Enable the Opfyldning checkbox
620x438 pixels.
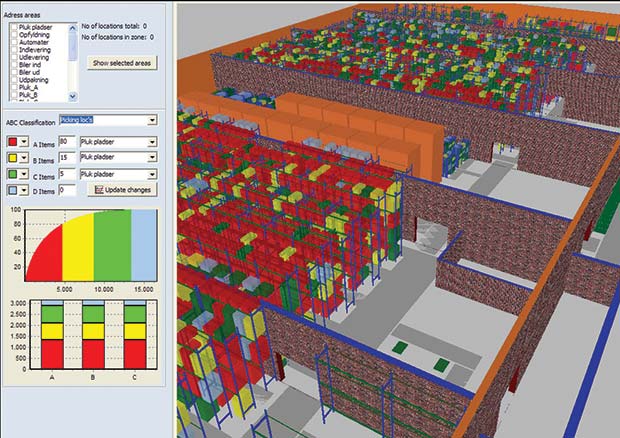[x=13, y=36]
